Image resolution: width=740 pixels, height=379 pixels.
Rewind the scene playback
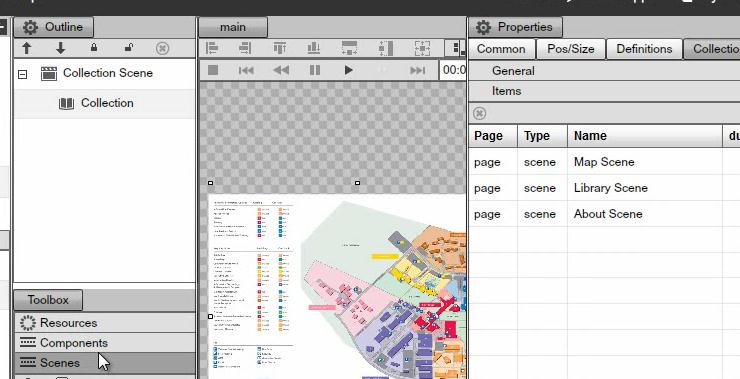[281, 70]
